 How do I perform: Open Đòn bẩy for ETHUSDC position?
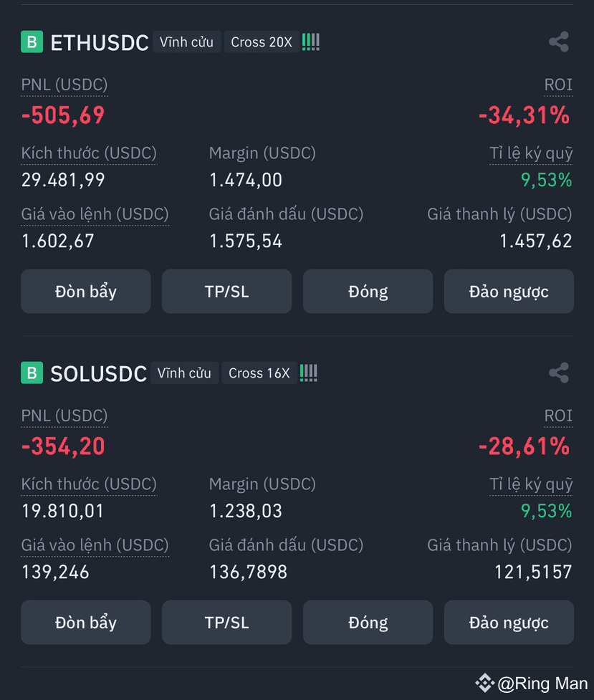86,292
